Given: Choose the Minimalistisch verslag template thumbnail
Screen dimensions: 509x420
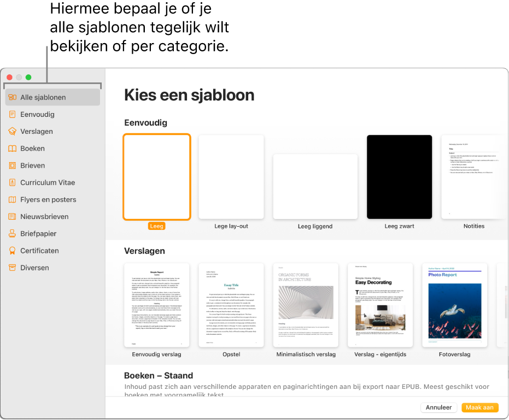Looking at the screenshot, I should 306,305.
